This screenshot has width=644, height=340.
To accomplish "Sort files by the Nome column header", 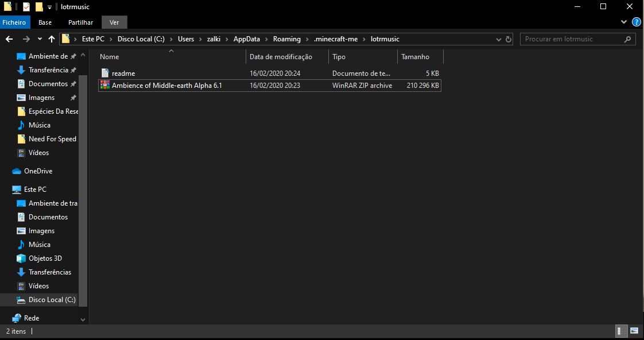I will click(110, 57).
